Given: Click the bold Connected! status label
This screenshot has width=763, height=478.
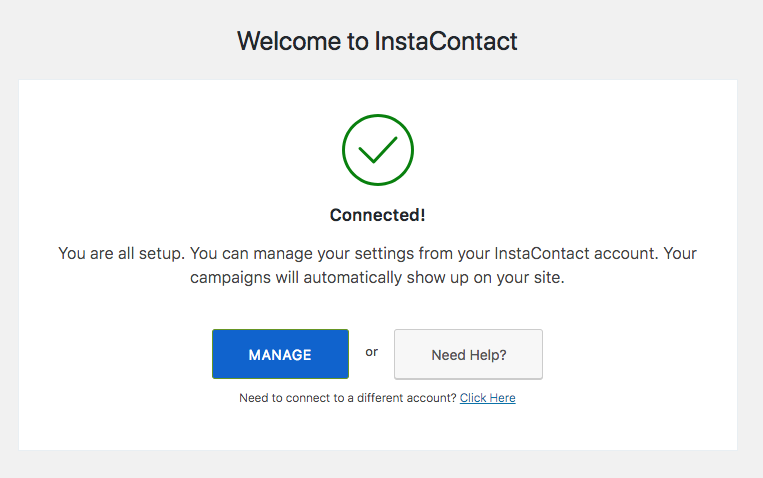Looking at the screenshot, I should pyautogui.click(x=378, y=215).
